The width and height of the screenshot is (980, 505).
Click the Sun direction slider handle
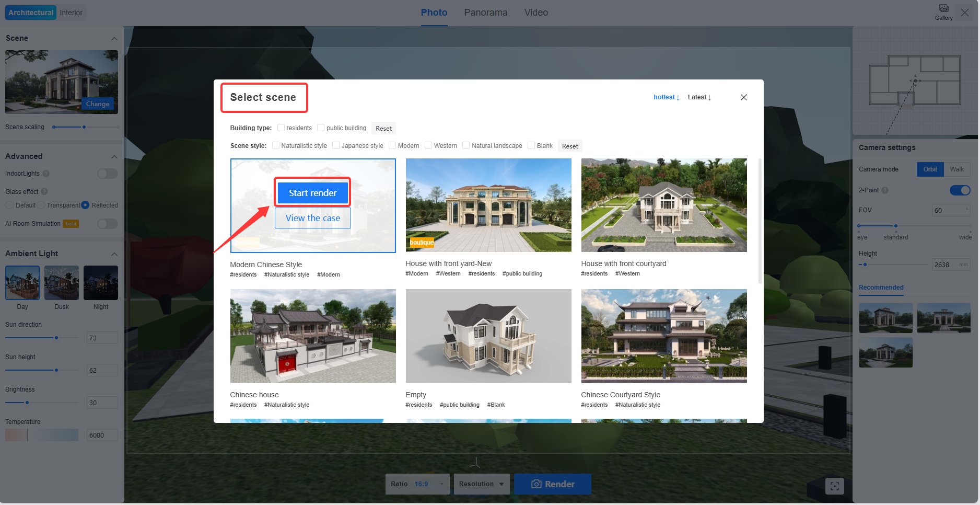point(56,338)
